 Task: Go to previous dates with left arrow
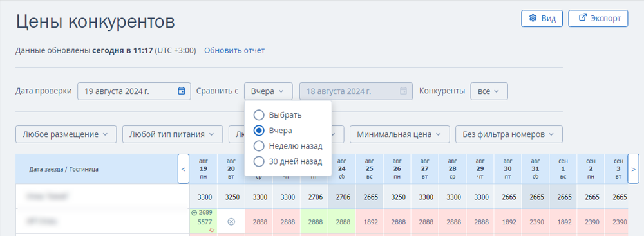click(183, 168)
